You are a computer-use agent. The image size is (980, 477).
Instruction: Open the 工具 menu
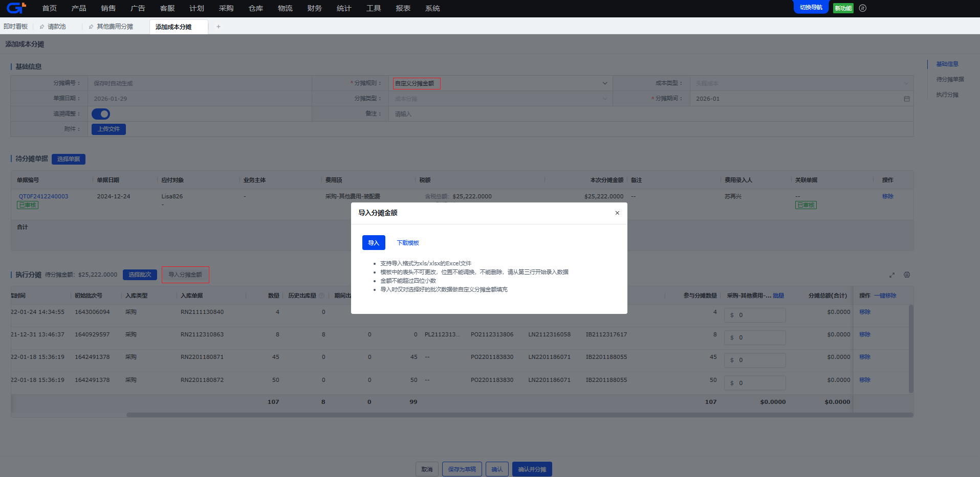[x=374, y=8]
